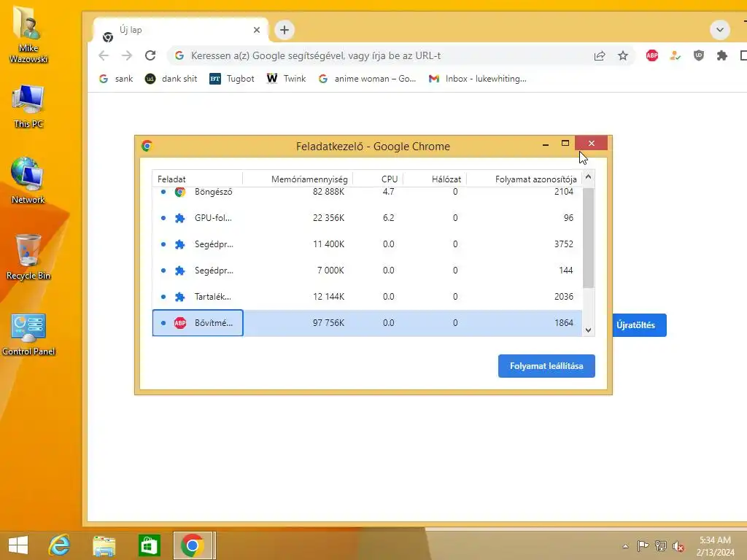Screen dimensions: 747x560
Task: Click the puzzle icon in Tartalék... row
Action: pos(180,297)
